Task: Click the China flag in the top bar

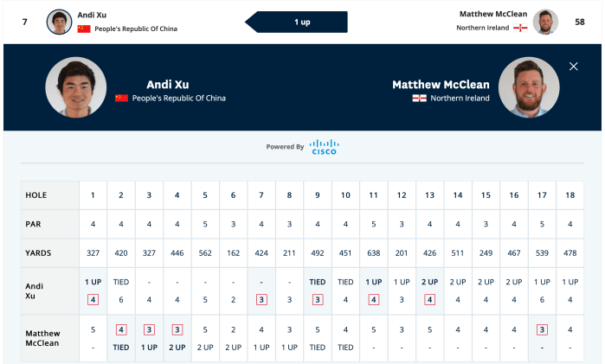Action: [x=84, y=29]
